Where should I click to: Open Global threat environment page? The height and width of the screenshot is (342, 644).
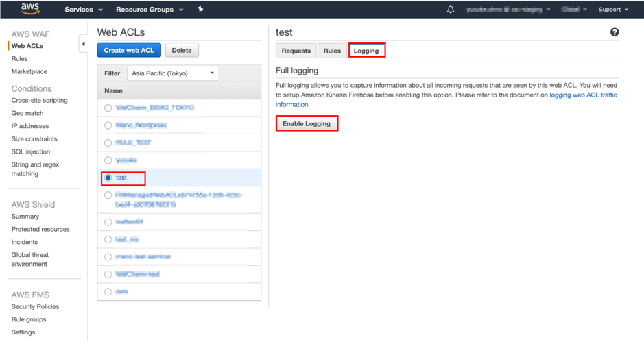point(29,260)
